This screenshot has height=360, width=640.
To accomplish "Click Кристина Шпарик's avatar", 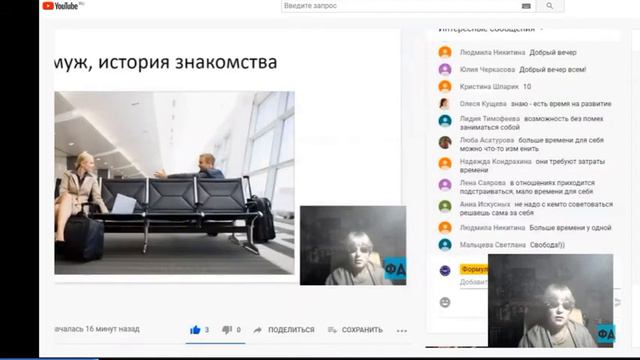I will (x=445, y=87).
